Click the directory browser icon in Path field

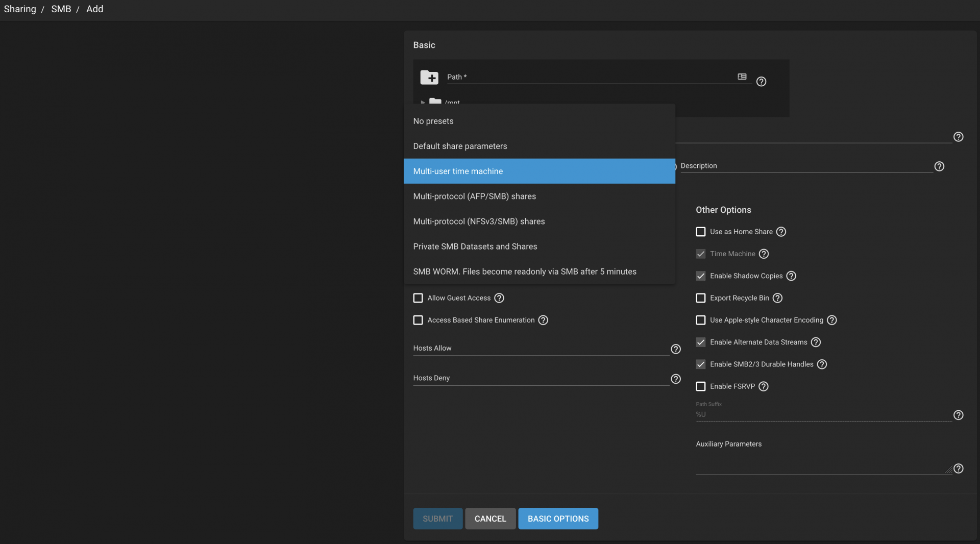click(742, 77)
